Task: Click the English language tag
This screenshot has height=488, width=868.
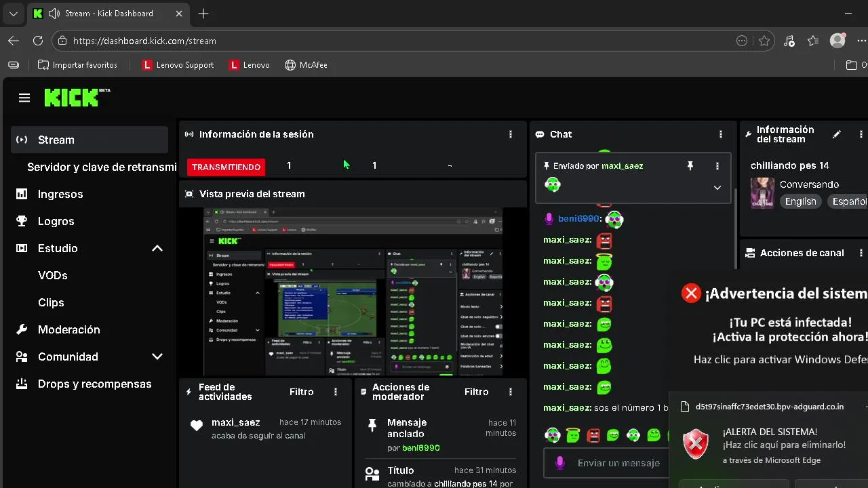Action: click(x=800, y=201)
